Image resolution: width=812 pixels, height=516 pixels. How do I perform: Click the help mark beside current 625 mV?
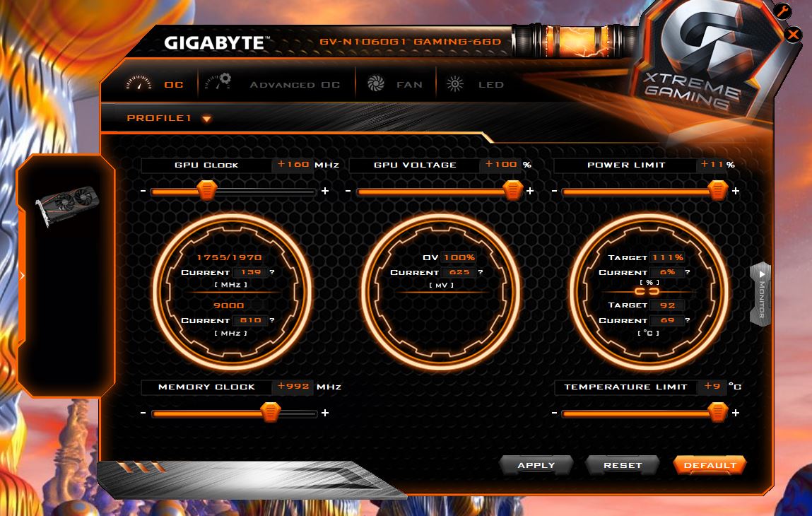[x=481, y=272]
